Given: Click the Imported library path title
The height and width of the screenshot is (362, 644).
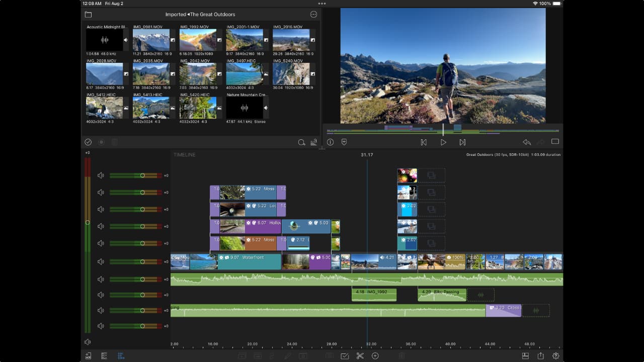Looking at the screenshot, I should (200, 15).
